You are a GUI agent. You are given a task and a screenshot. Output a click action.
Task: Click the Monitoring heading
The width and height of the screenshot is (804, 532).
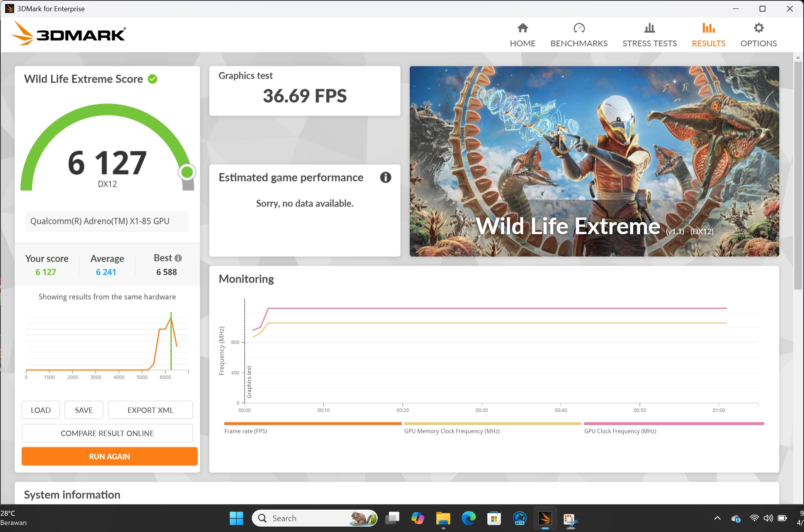[246, 279]
